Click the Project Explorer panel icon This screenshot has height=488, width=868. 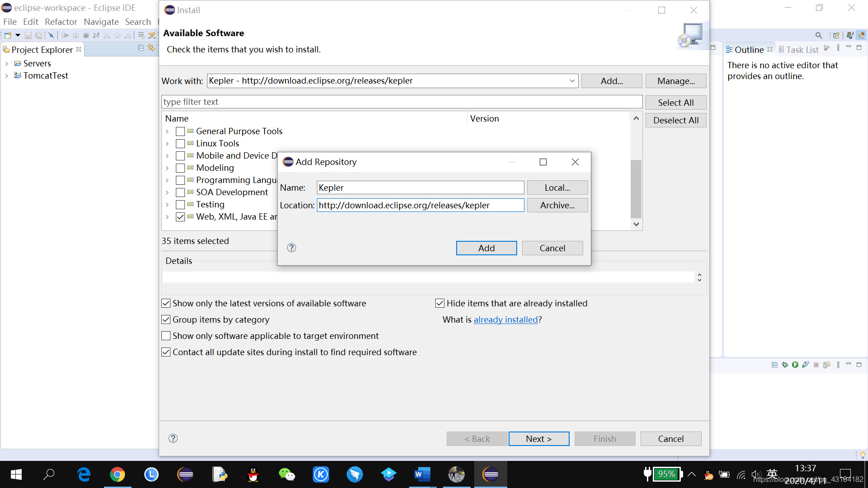6,49
